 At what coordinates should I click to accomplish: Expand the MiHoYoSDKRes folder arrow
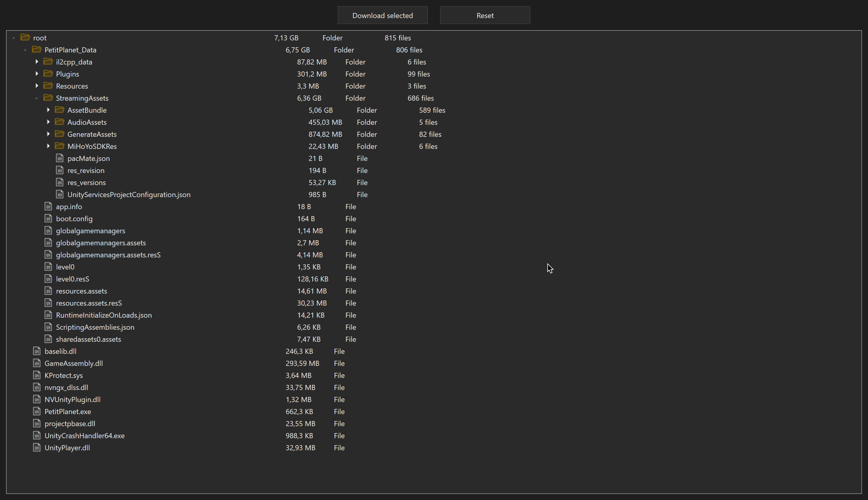tap(48, 146)
